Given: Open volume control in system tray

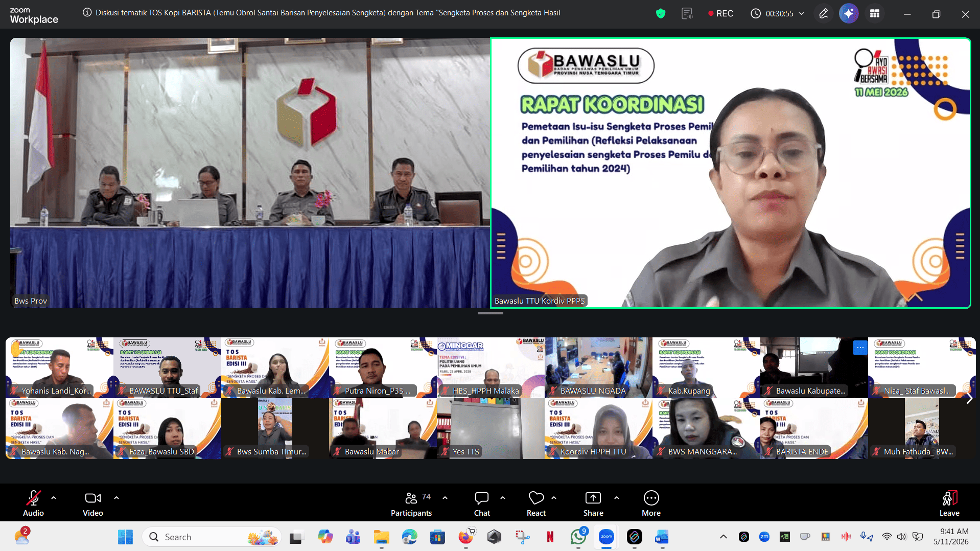Looking at the screenshot, I should click(x=902, y=537).
